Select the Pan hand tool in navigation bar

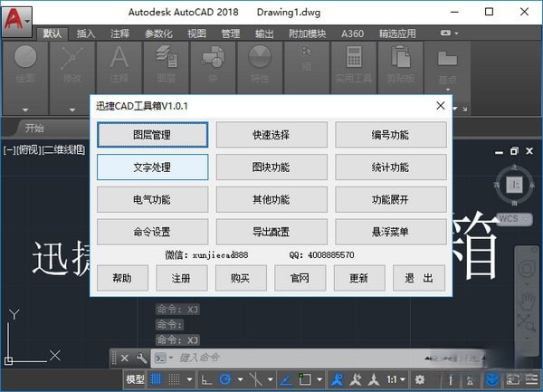coord(525,303)
